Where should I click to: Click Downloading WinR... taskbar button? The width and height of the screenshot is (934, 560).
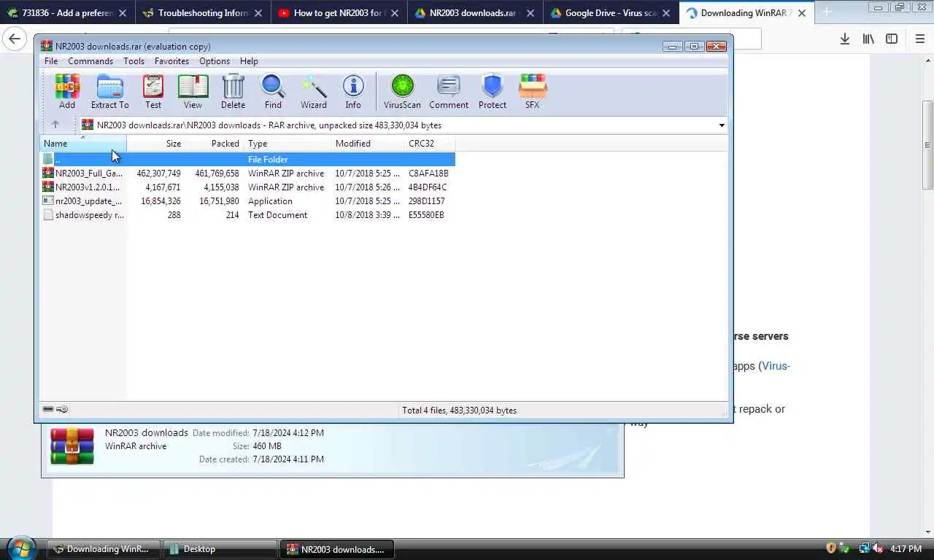[102, 549]
